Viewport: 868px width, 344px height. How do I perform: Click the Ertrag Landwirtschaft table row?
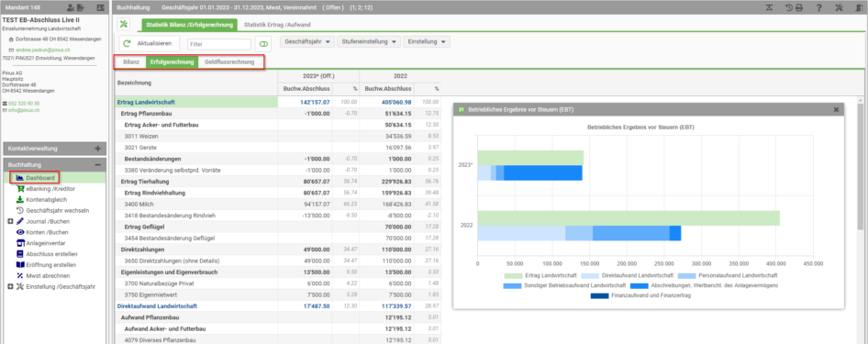[279, 103]
